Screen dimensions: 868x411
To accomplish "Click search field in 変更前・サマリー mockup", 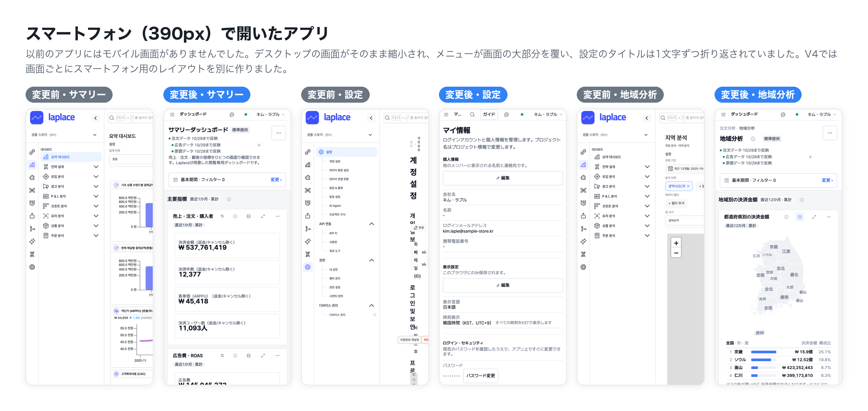I will point(130,118).
